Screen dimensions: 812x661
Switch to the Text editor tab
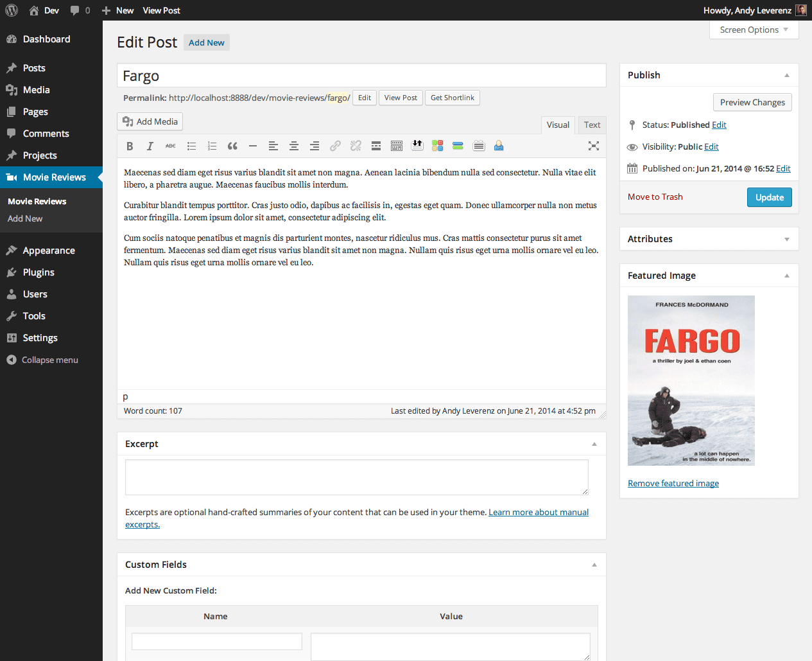(x=592, y=125)
